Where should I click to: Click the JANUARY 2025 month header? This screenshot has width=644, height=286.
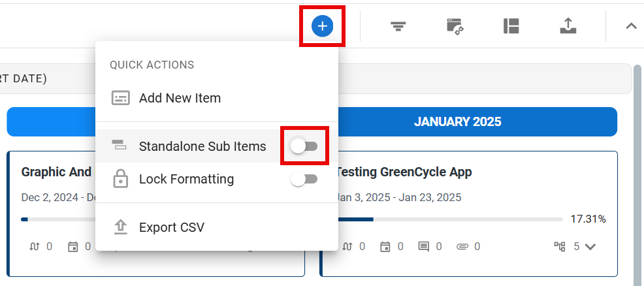point(457,122)
